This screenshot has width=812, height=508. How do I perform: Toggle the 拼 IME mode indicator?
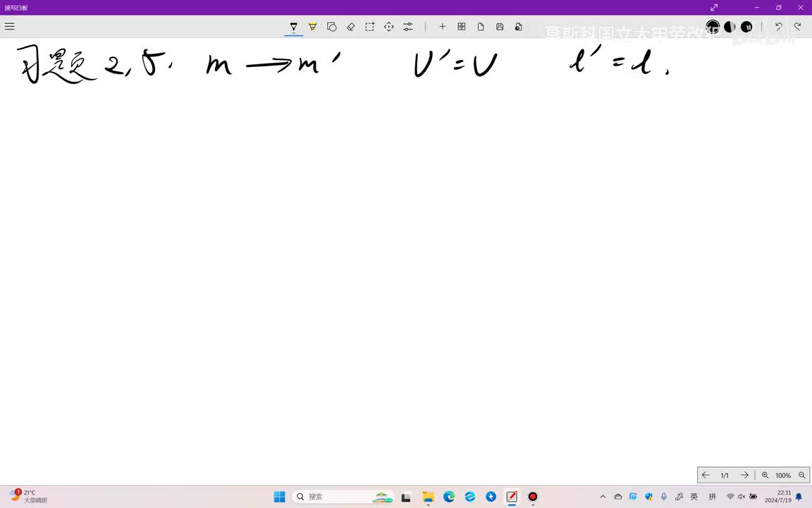[712, 497]
